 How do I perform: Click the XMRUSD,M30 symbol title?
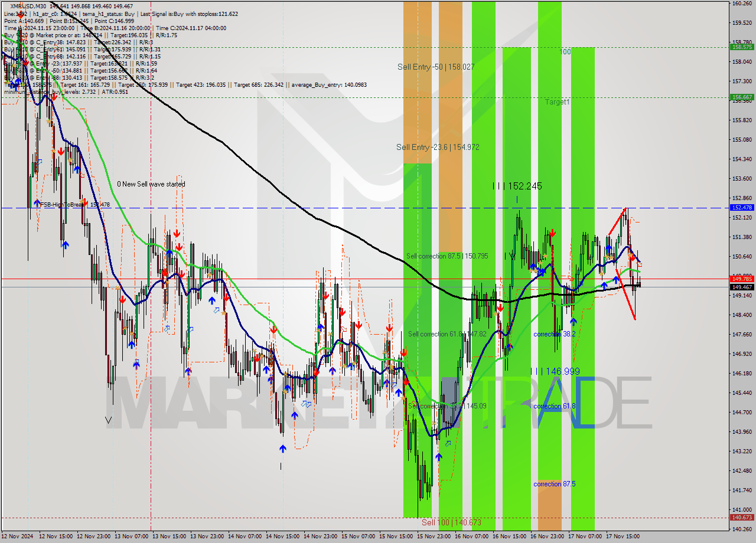coord(28,6)
